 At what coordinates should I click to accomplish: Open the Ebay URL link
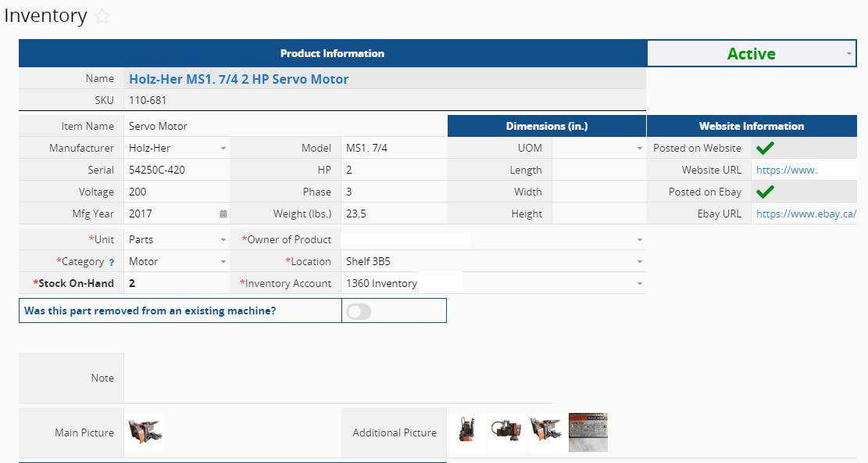click(x=806, y=214)
